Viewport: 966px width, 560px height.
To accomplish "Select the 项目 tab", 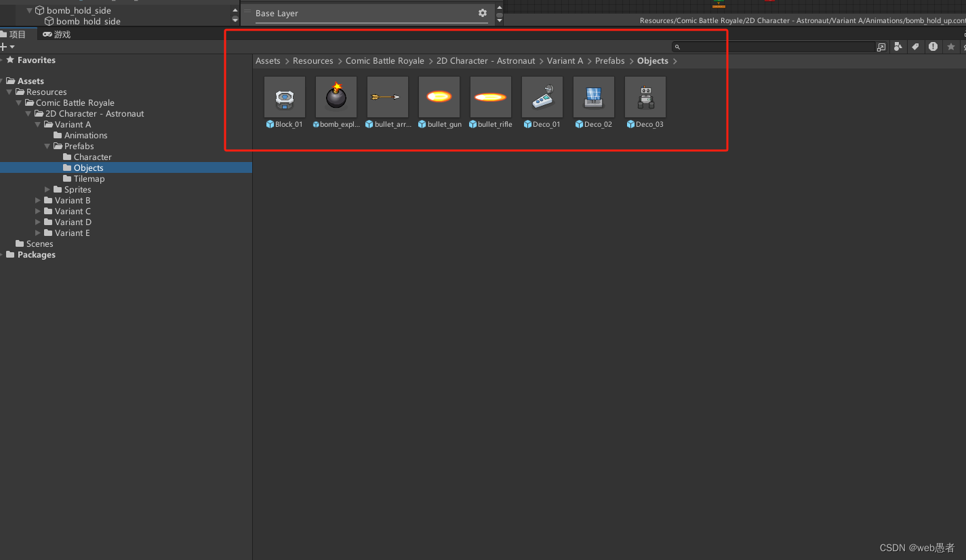I will tap(18, 34).
